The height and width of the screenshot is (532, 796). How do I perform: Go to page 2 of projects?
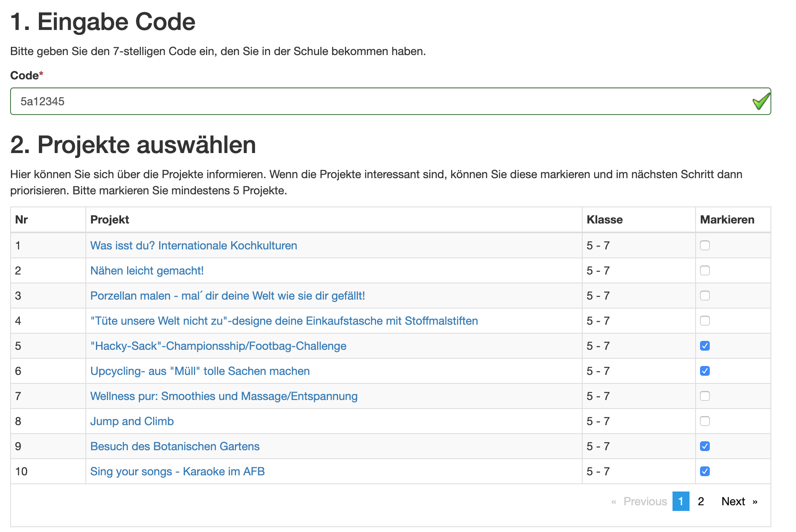(x=701, y=501)
